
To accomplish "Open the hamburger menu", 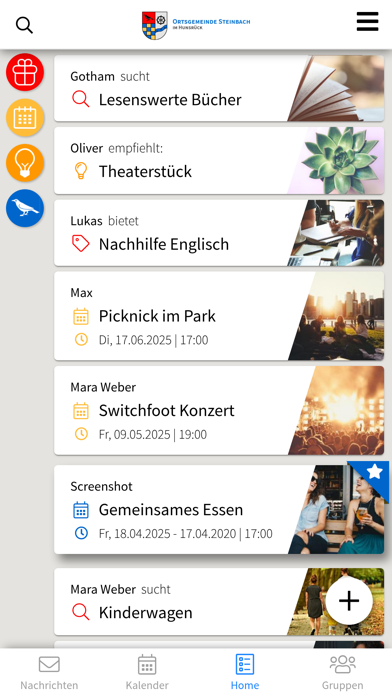I will [x=368, y=21].
